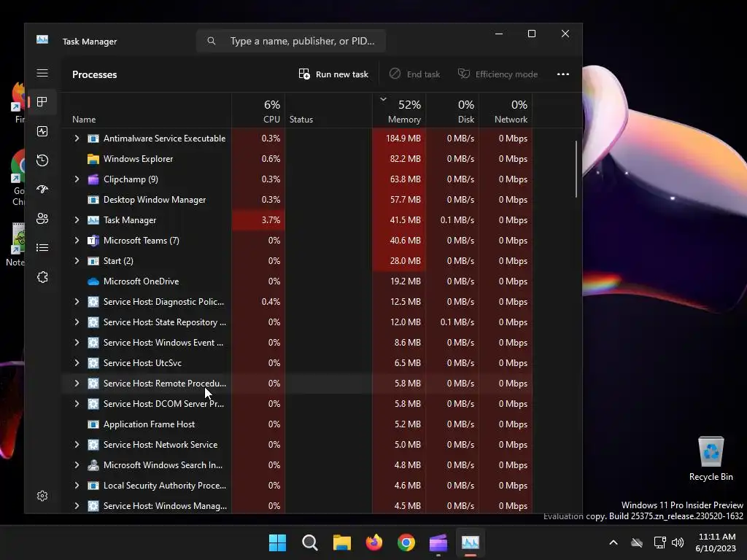
Task: Expand the Task Manager process row
Action: (x=77, y=220)
